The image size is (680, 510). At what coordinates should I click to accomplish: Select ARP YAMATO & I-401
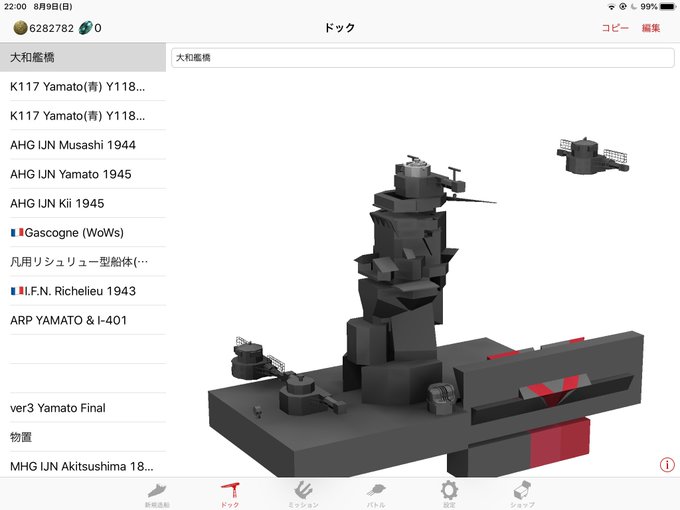[83, 320]
